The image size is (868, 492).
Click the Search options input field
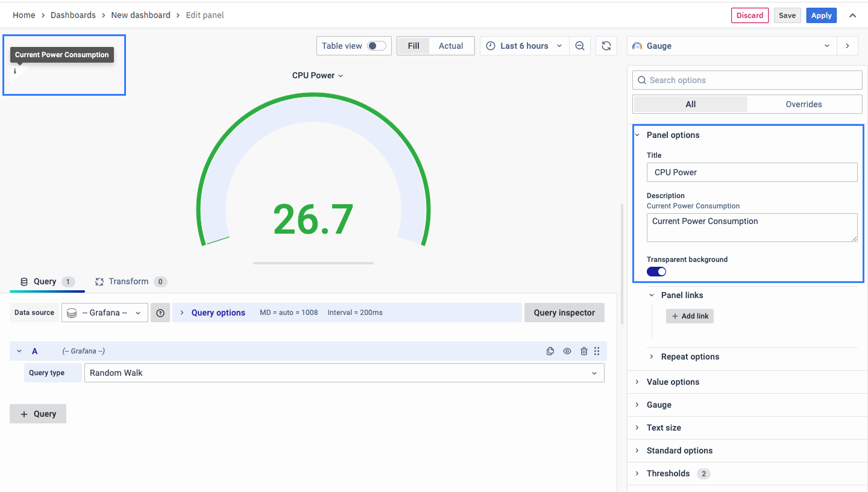[747, 80]
